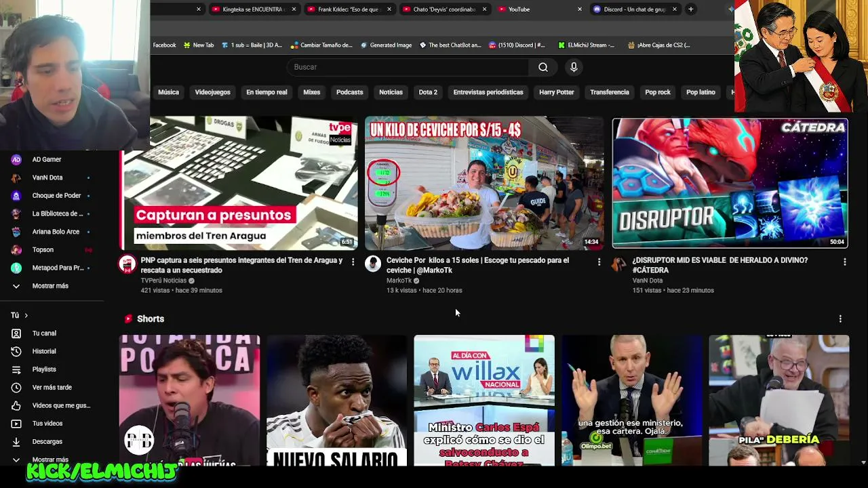Choose the Harry Potter filter chip
This screenshot has height=488, width=868.
click(557, 92)
